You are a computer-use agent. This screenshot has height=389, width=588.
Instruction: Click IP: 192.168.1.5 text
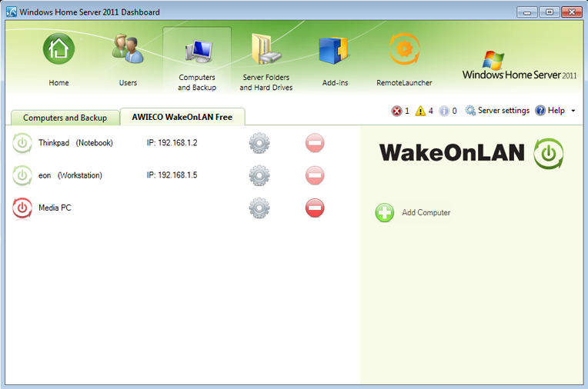tap(172, 175)
